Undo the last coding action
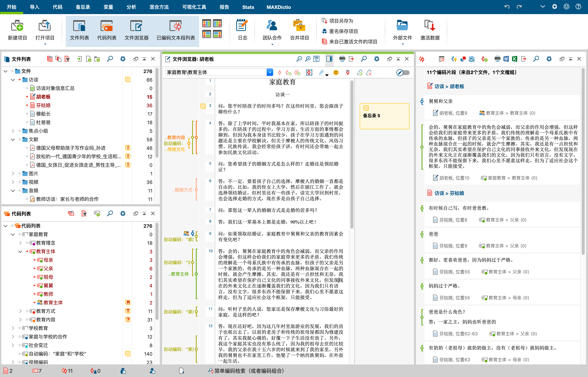 pyautogui.click(x=348, y=73)
